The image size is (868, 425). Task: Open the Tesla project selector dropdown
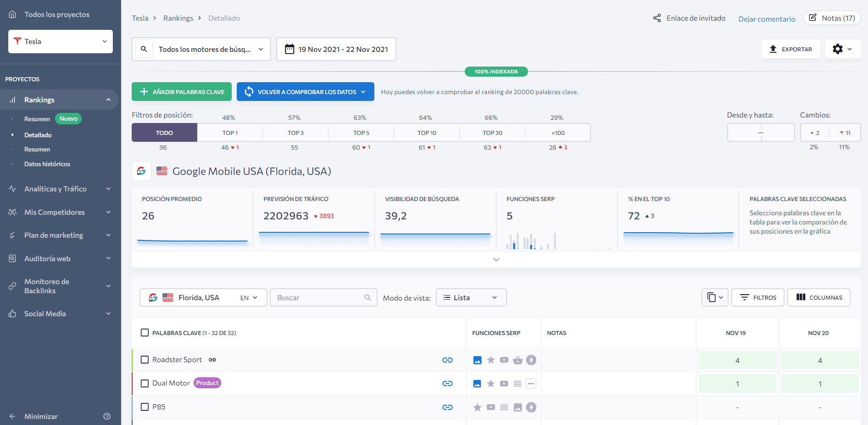point(61,41)
